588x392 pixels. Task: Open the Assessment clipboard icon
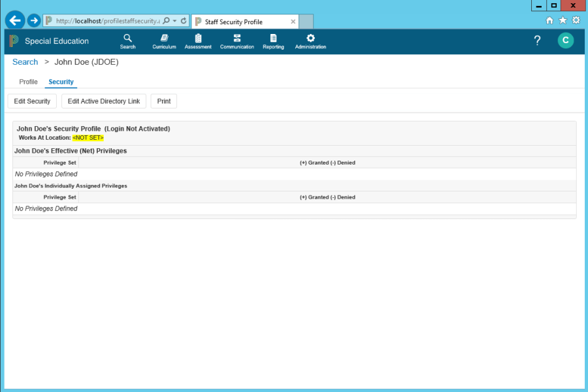(x=198, y=39)
